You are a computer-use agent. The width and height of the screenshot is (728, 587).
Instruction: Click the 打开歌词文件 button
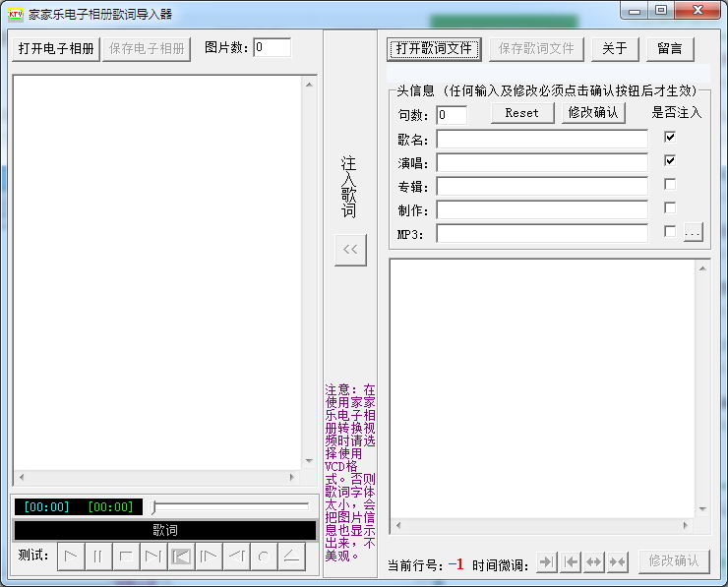(434, 49)
